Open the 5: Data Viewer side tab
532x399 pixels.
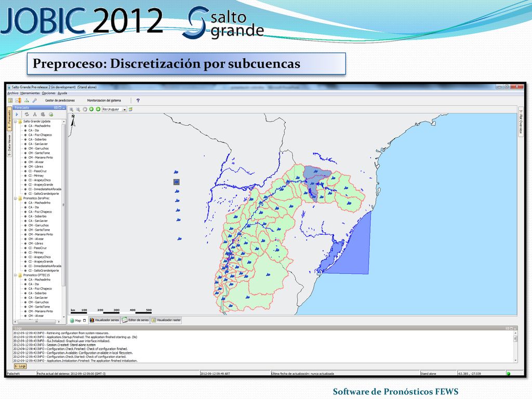(9, 145)
